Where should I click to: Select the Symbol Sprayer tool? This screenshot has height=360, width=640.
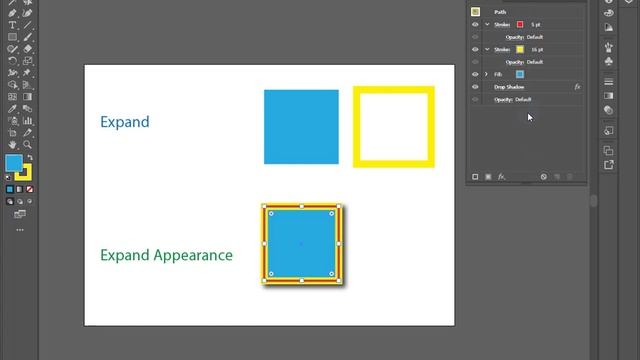tap(12, 121)
